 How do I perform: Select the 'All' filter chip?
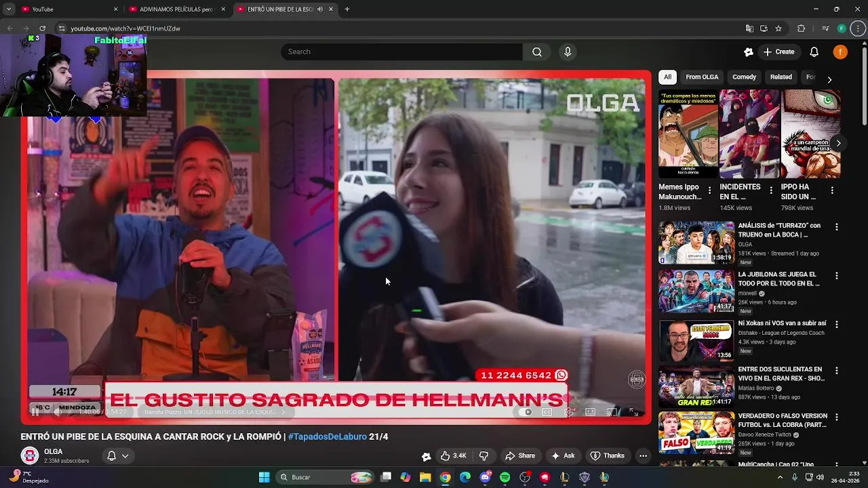667,77
